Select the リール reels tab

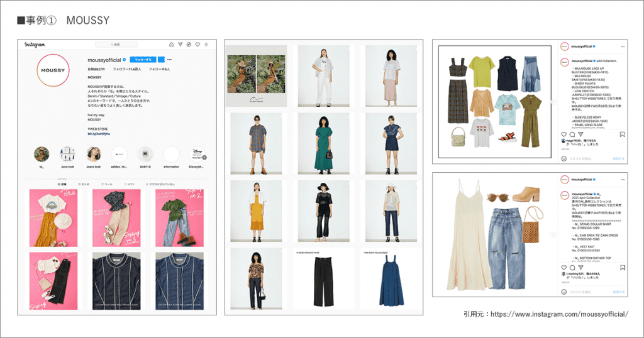coord(106,185)
